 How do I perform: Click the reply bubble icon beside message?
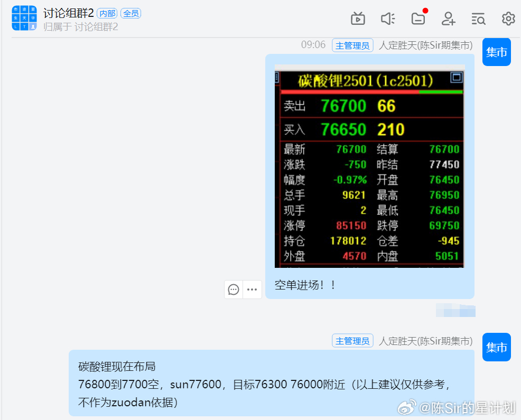coord(234,290)
